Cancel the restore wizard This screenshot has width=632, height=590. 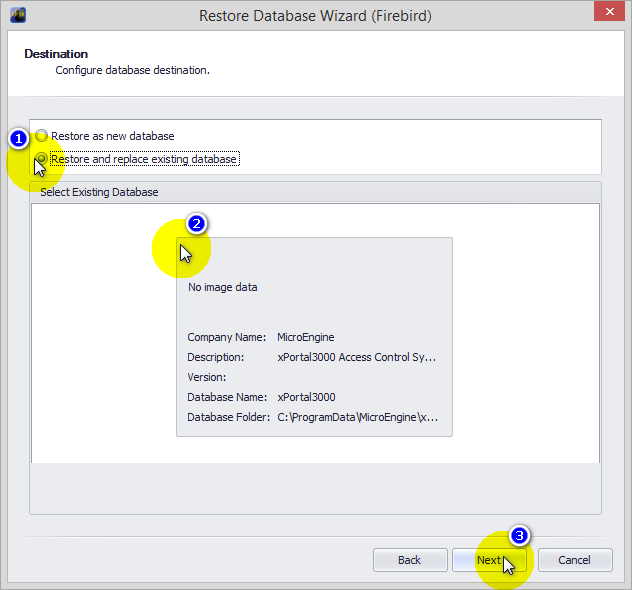pos(574,560)
